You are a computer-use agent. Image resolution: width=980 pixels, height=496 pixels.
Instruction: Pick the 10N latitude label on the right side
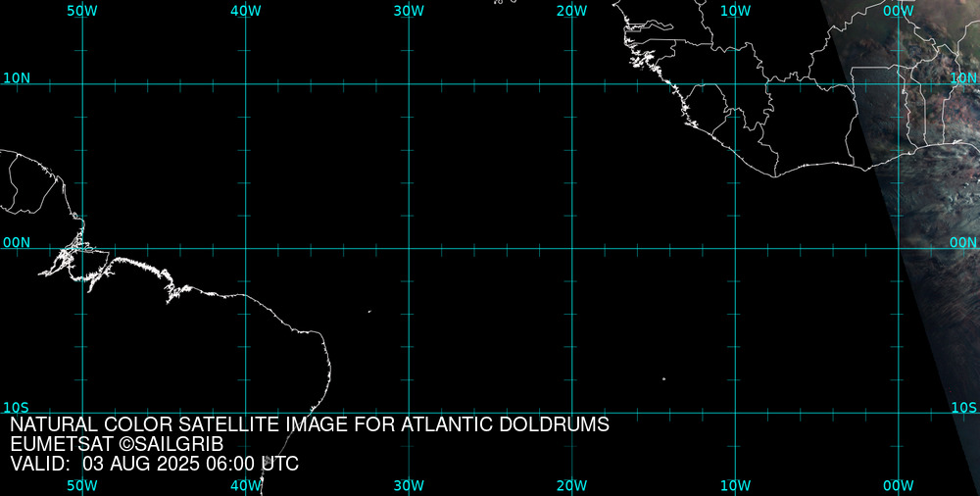963,78
